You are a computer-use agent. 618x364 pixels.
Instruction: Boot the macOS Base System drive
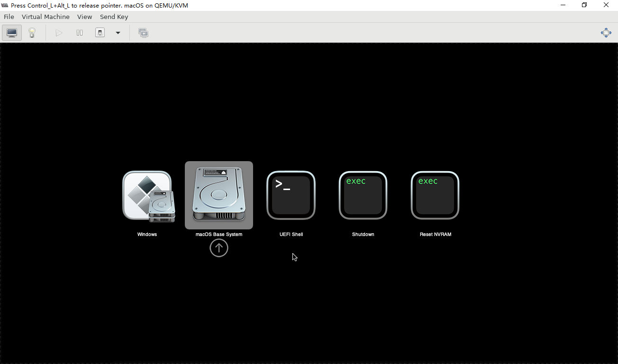pyautogui.click(x=219, y=194)
